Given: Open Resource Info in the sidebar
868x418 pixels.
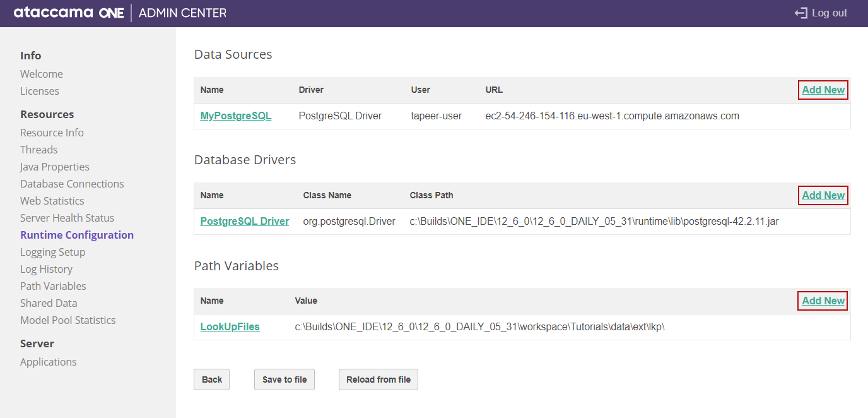Looking at the screenshot, I should tap(52, 132).
